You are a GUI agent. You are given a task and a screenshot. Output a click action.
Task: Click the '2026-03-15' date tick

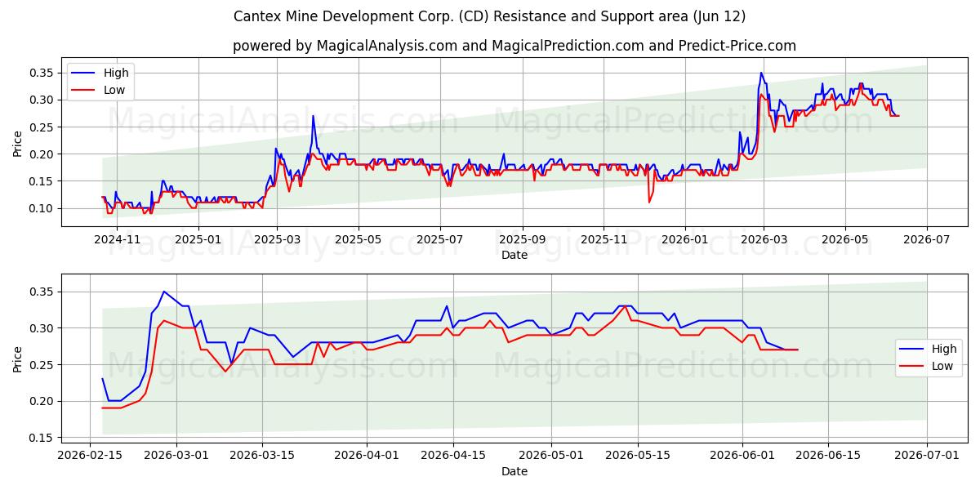pos(262,456)
